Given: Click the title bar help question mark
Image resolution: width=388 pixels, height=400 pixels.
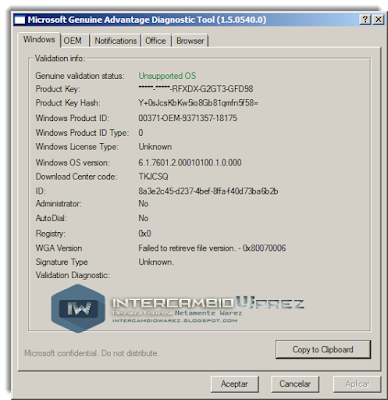Looking at the screenshot, I should (x=365, y=20).
